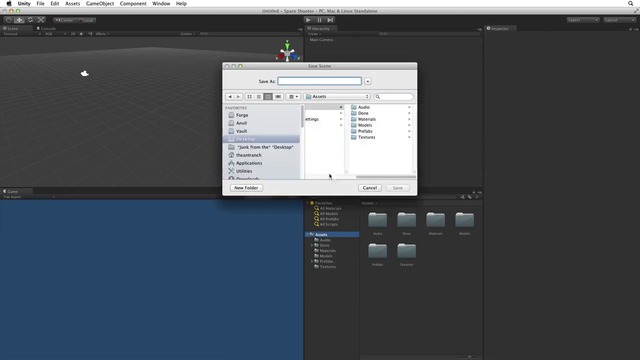640x360 pixels.
Task: Open the Assets location popup
Action: click(337, 97)
